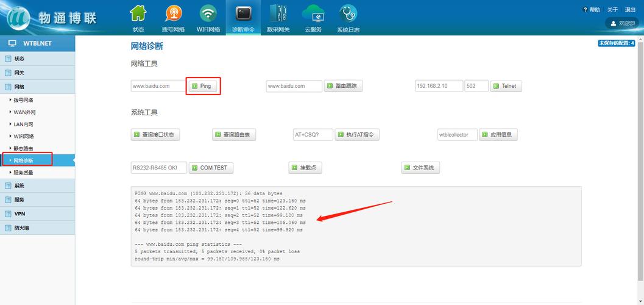Click the list icon beside VPN
This screenshot has height=305, width=644.
click(x=8, y=213)
